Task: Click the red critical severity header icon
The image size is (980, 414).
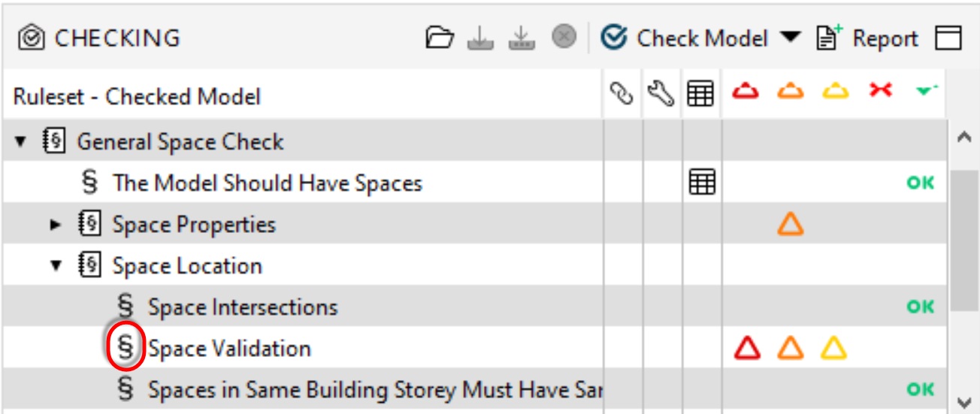Action: pos(746,92)
